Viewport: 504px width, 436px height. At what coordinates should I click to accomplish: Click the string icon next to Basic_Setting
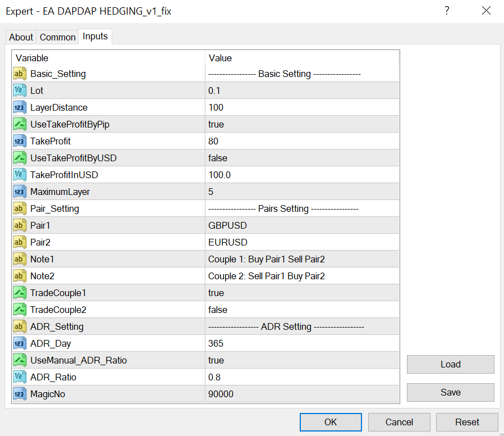[x=20, y=74]
